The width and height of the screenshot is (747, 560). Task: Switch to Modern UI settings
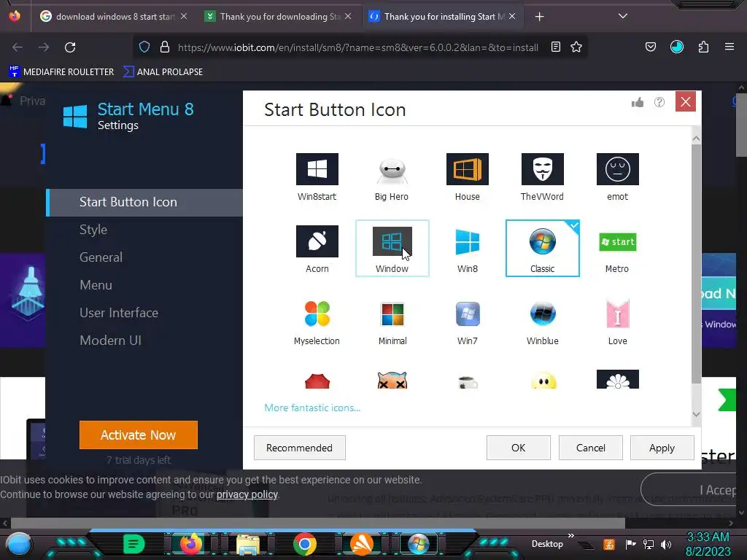point(110,341)
